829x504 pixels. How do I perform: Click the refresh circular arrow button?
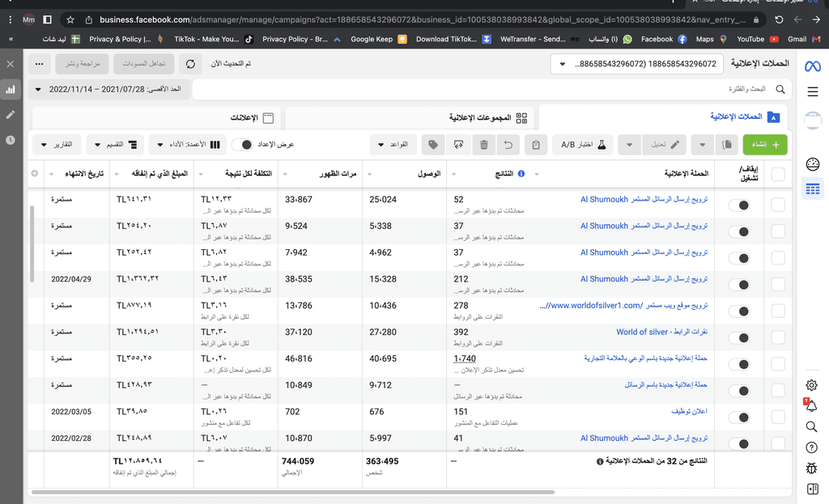[x=190, y=64]
